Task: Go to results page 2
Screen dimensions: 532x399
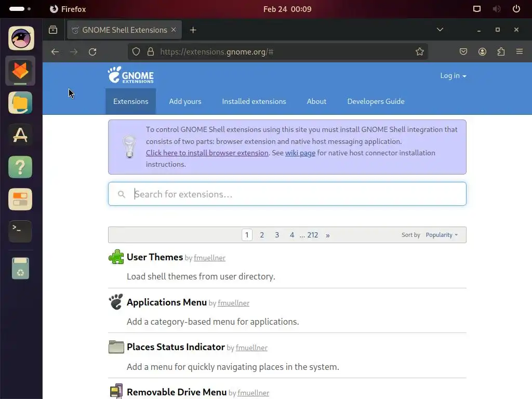Action: [262, 235]
